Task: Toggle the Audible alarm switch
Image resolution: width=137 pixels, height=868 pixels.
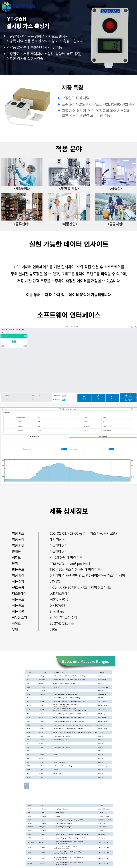Action: tap(64, 400)
